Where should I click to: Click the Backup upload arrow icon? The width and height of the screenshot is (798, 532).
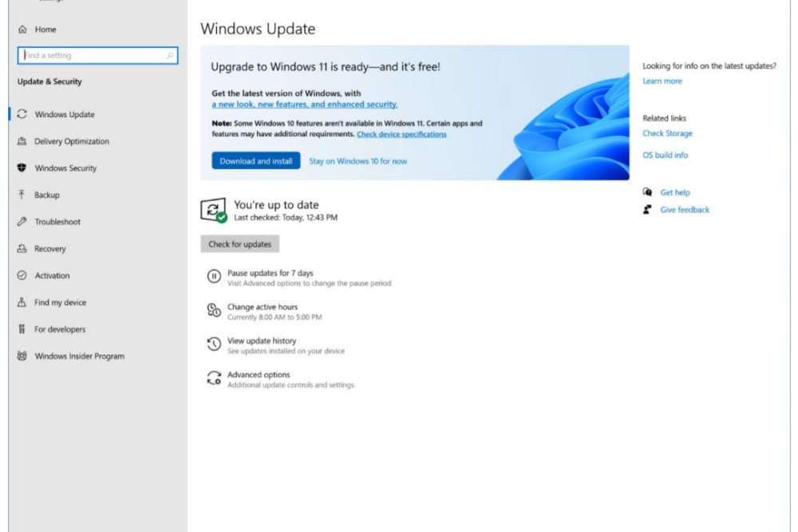(x=22, y=195)
